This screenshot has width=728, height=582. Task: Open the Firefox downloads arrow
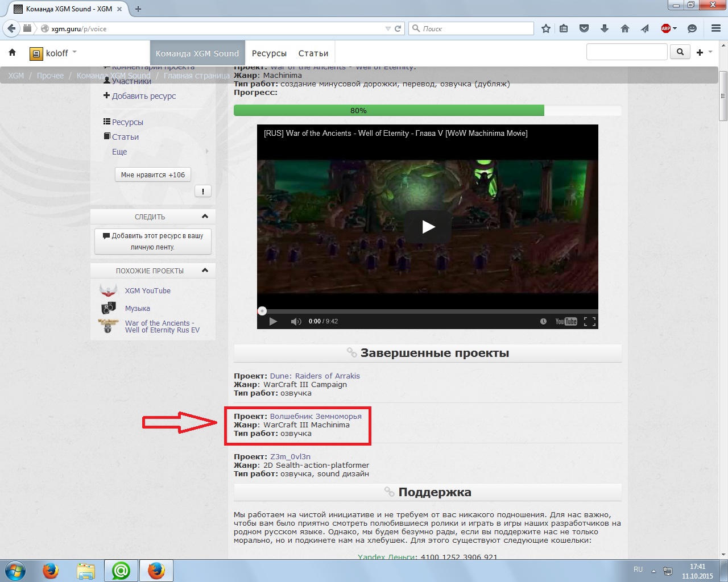[x=605, y=28]
